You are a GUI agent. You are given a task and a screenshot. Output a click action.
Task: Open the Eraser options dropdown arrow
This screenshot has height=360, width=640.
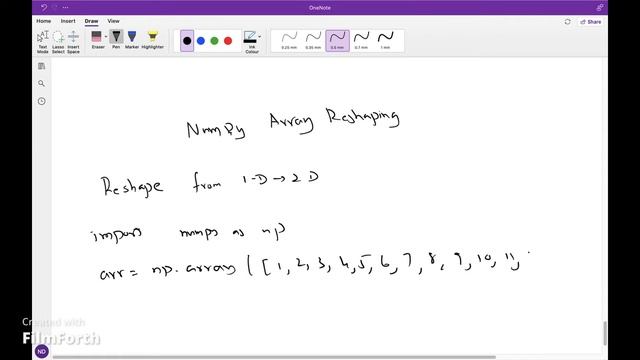pos(106,37)
